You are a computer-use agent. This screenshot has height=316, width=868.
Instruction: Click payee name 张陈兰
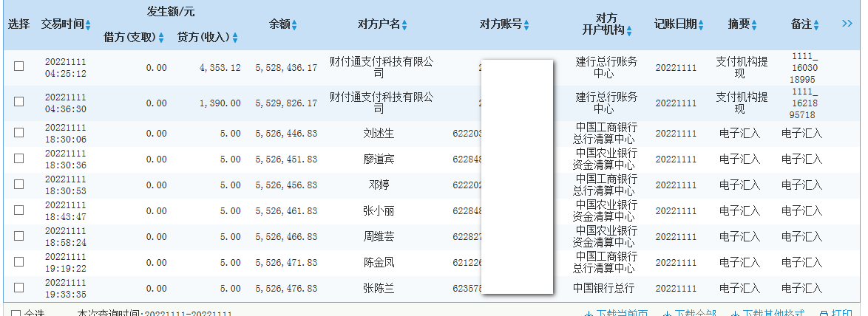(379, 289)
